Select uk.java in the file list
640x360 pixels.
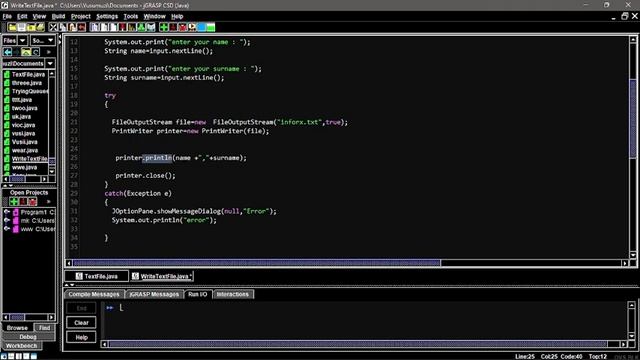21,117
